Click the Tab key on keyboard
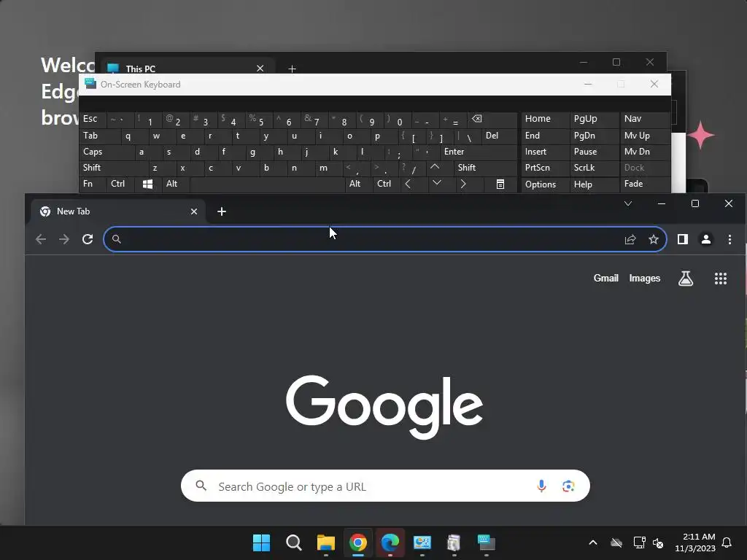This screenshot has width=747, height=560. pyautogui.click(x=99, y=136)
